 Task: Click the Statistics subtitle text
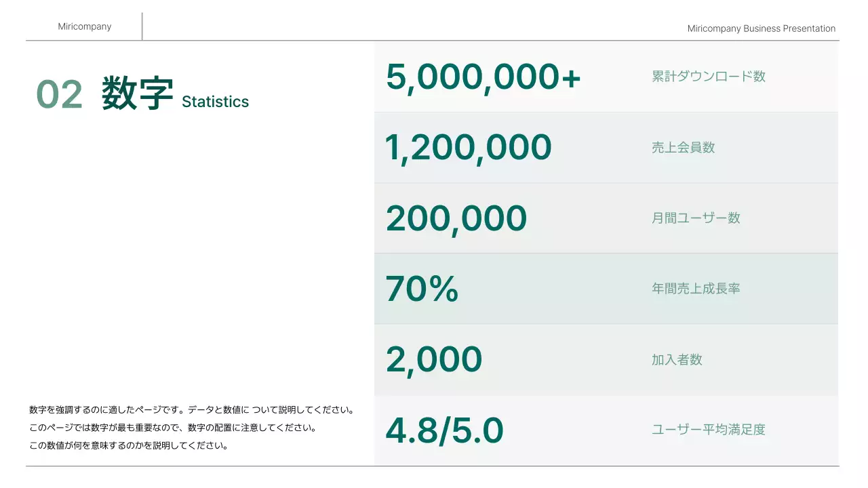(x=215, y=102)
